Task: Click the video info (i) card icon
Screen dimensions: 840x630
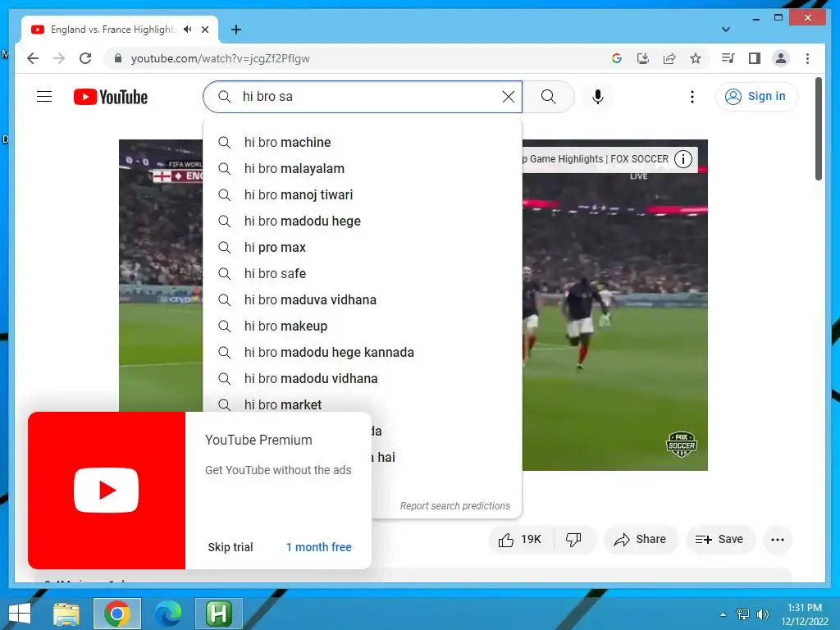Action: pyautogui.click(x=683, y=159)
